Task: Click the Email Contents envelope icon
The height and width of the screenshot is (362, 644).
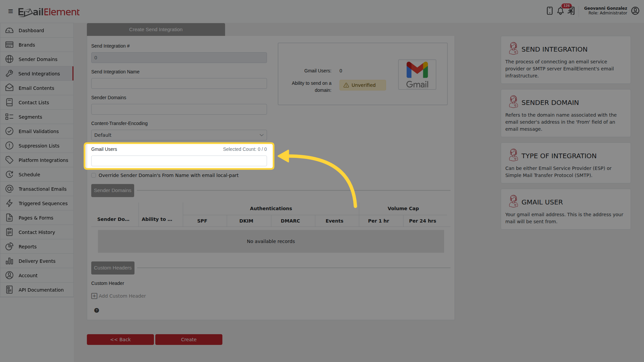Action: 9,88
